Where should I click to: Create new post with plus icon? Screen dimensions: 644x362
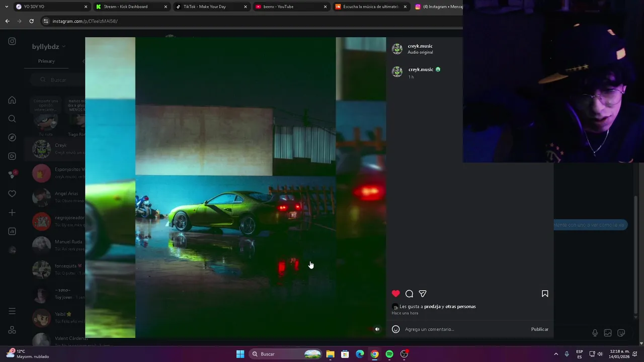12,213
